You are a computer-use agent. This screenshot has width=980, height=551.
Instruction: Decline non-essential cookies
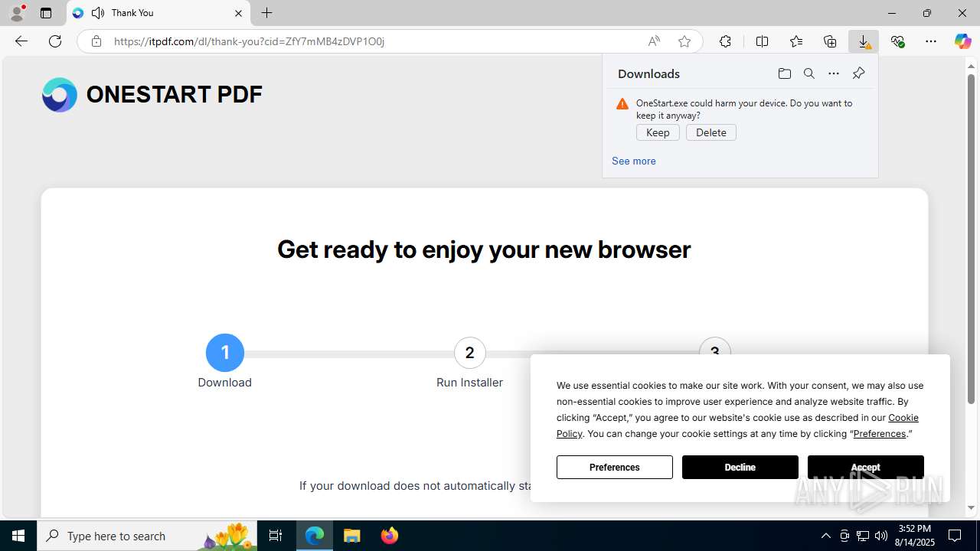pyautogui.click(x=740, y=467)
